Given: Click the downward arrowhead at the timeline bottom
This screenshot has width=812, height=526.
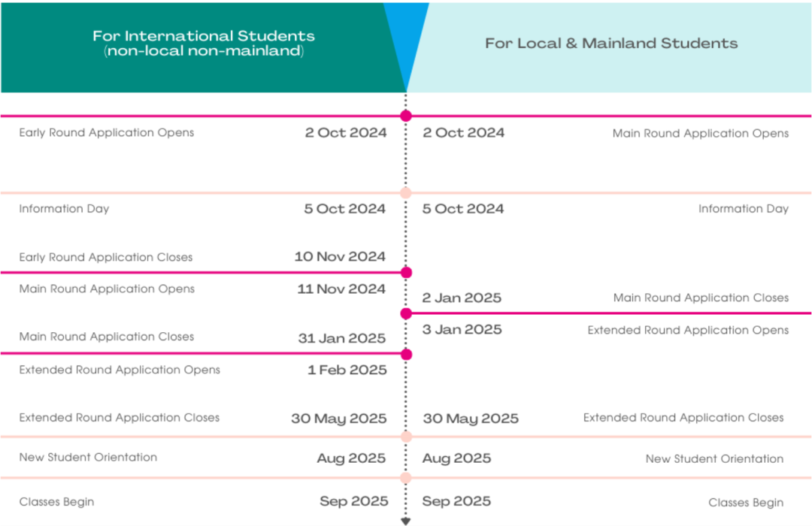Looking at the screenshot, I should (406, 521).
